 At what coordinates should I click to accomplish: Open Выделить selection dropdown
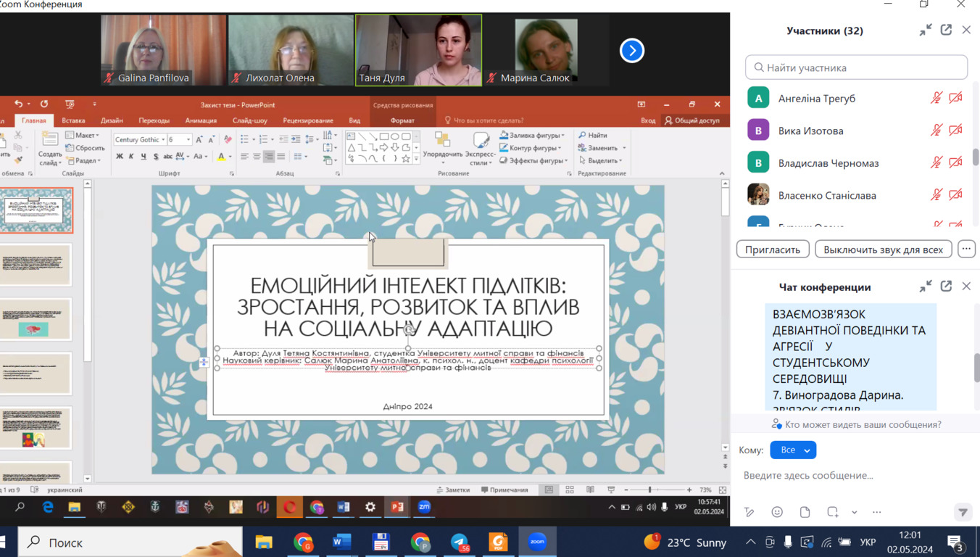pyautogui.click(x=601, y=160)
